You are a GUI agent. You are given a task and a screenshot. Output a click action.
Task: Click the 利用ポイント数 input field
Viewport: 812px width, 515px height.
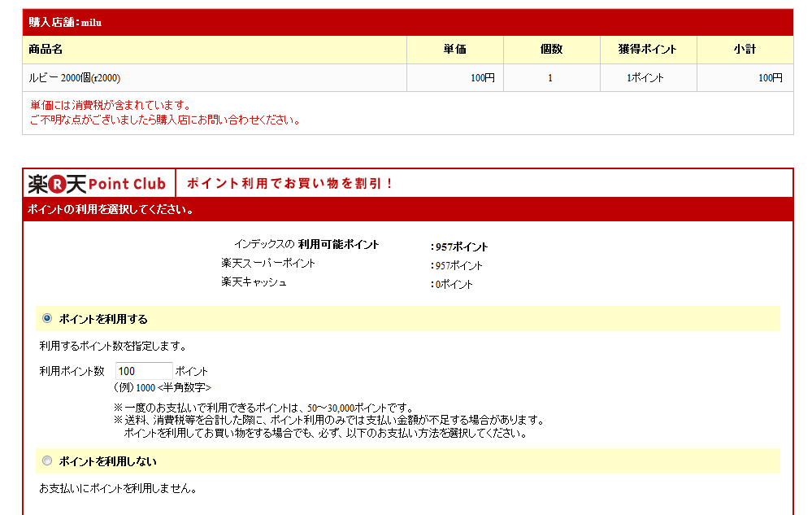[144, 371]
